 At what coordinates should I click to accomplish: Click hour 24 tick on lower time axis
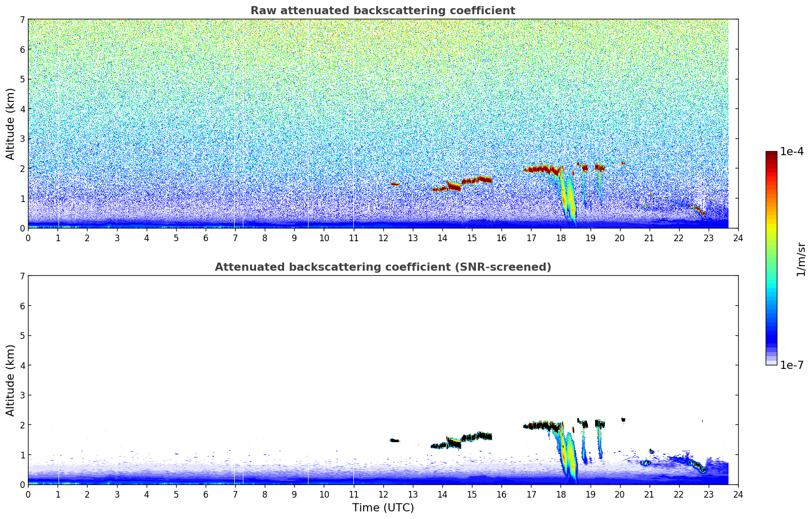pos(738,495)
